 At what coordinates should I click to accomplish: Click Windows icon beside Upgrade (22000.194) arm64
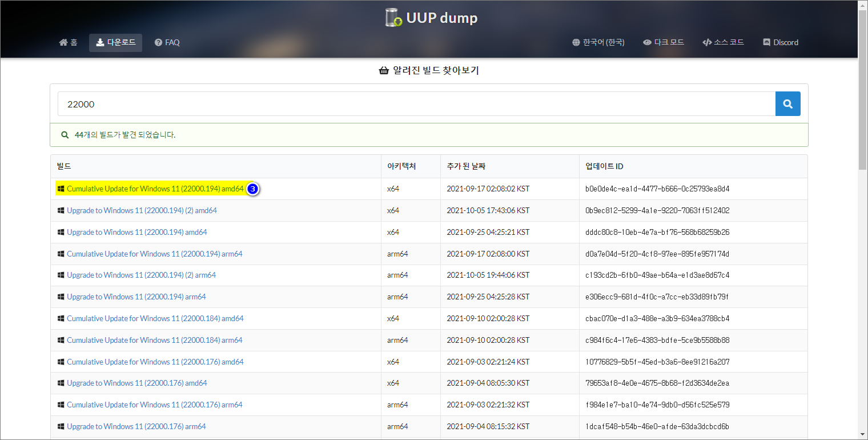[x=61, y=297]
